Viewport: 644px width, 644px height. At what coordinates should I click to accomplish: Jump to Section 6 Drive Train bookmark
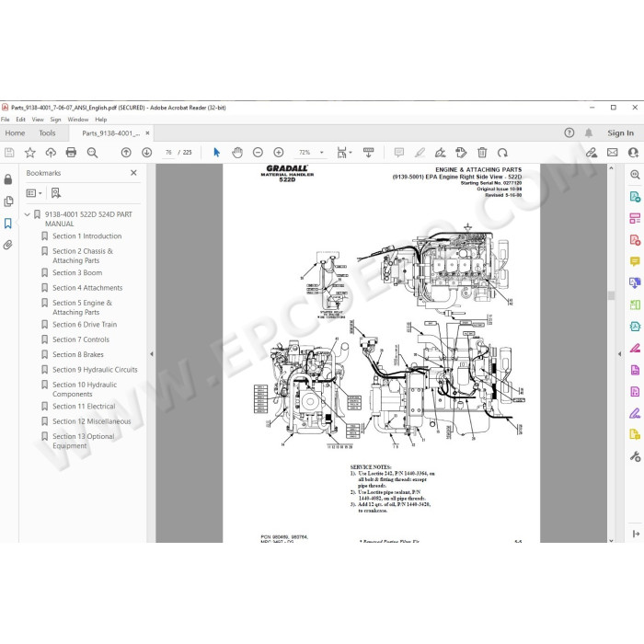[85, 325]
